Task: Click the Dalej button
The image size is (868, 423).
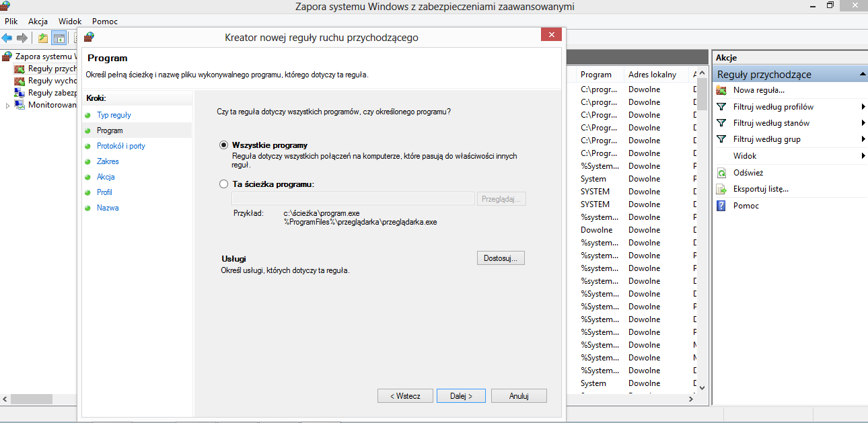Action: click(461, 396)
